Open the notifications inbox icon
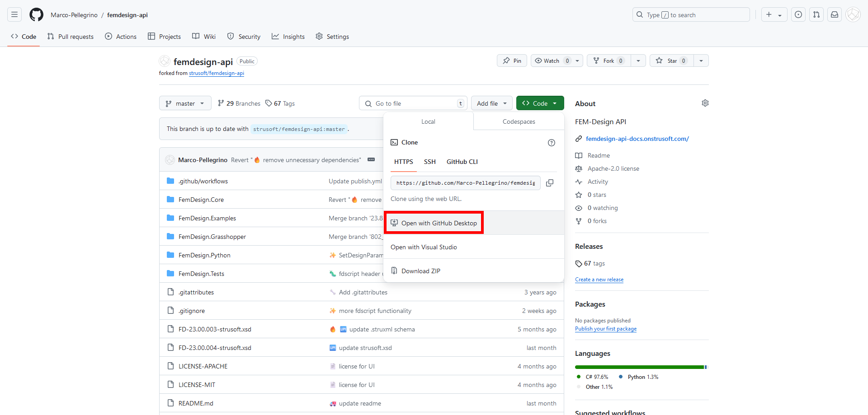 [835, 15]
